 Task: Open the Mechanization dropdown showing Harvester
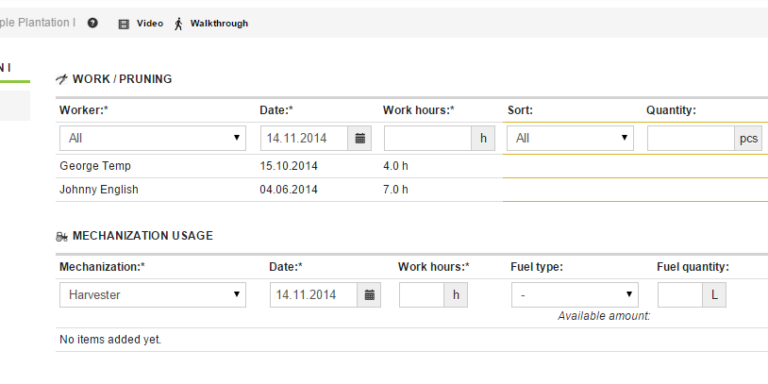click(153, 295)
